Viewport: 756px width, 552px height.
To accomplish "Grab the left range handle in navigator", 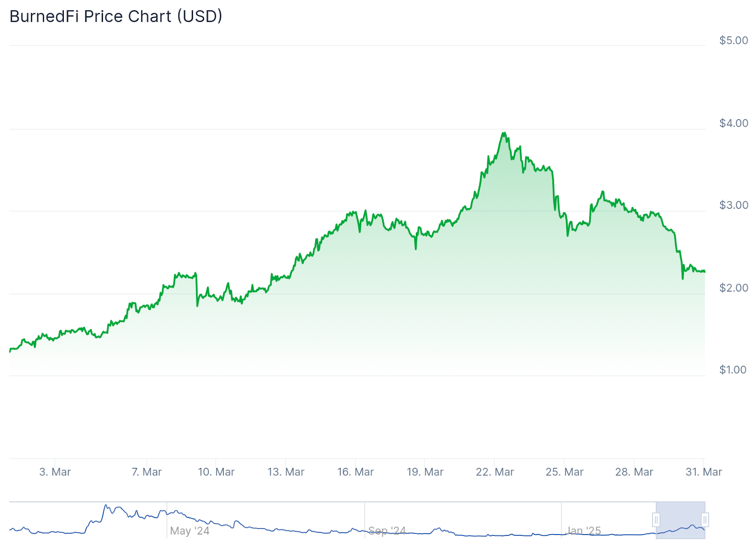I will (x=656, y=520).
